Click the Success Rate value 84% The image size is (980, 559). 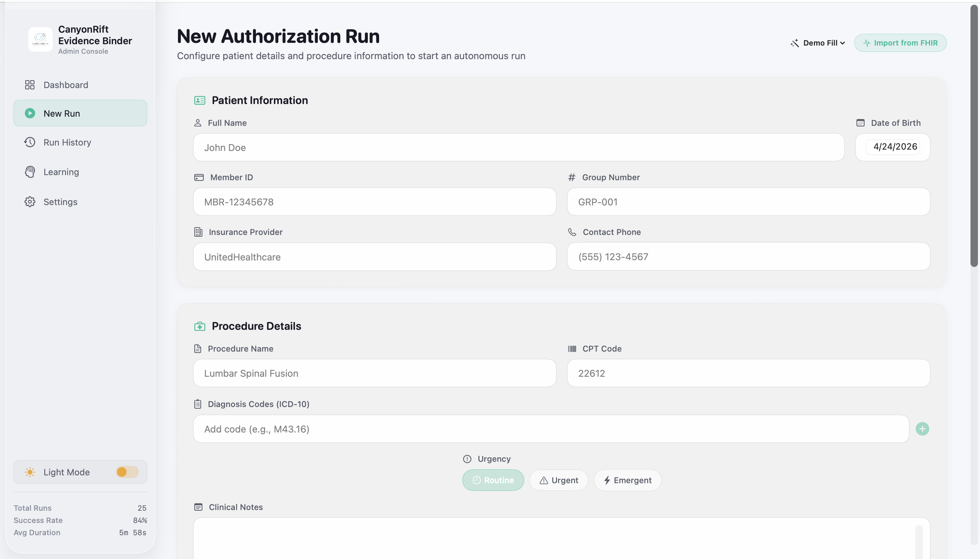140,520
